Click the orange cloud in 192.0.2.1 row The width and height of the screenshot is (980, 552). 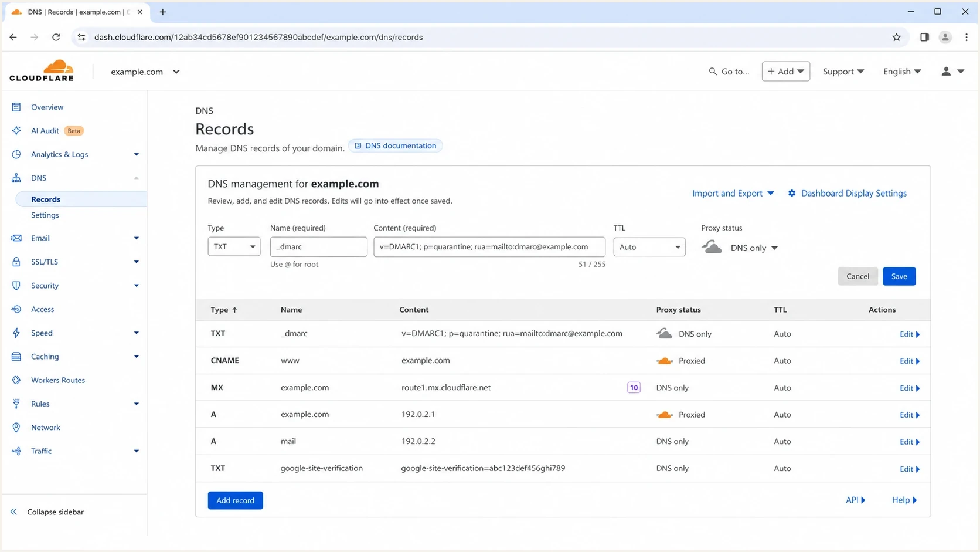[x=664, y=415]
